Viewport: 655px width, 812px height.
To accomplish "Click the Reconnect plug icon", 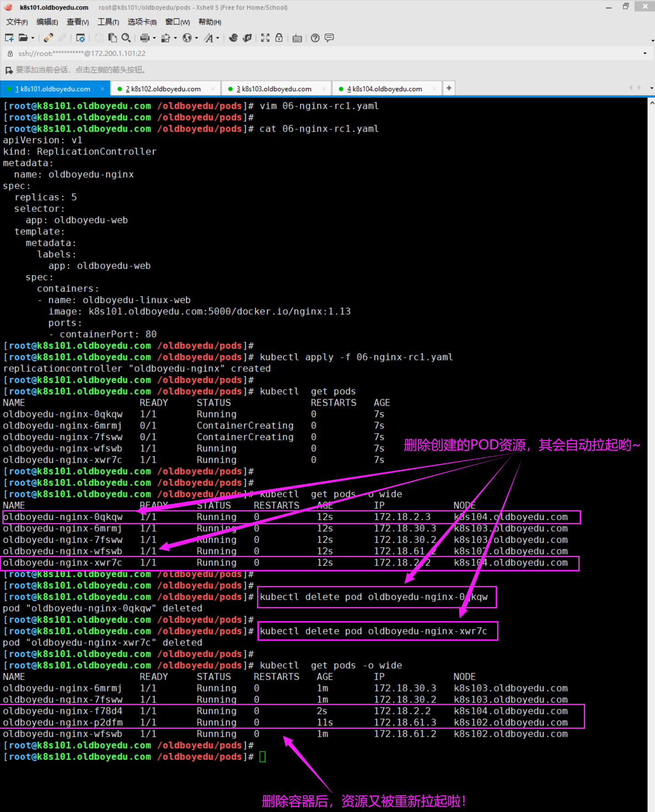I will click(48, 38).
